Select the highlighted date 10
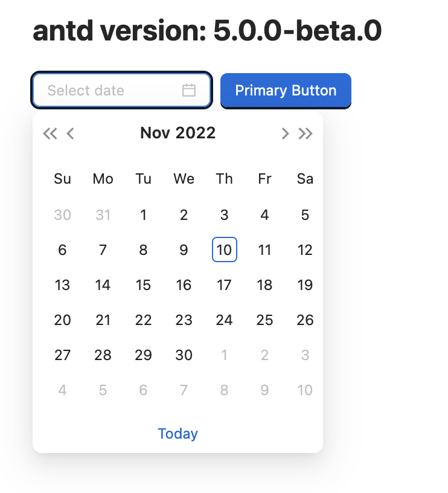448x493 pixels. click(x=224, y=250)
